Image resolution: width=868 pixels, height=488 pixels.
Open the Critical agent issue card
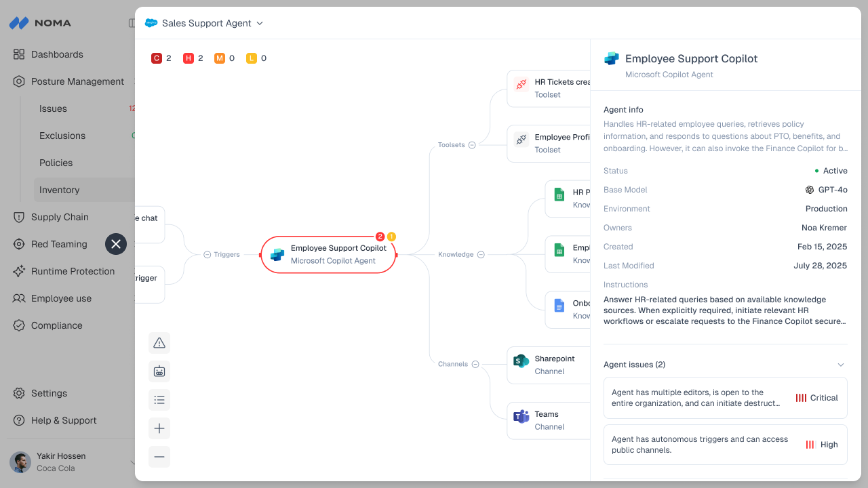tap(726, 398)
